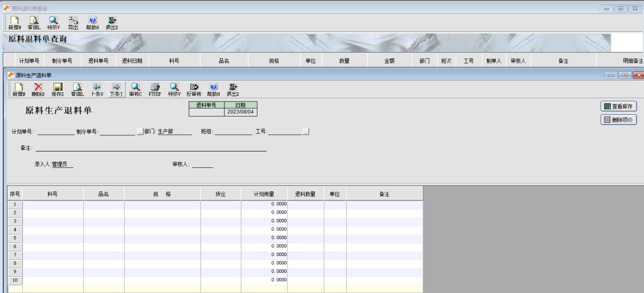Click empty 退料单号 value cell
Viewport: 644px width, 293px height.
point(207,112)
